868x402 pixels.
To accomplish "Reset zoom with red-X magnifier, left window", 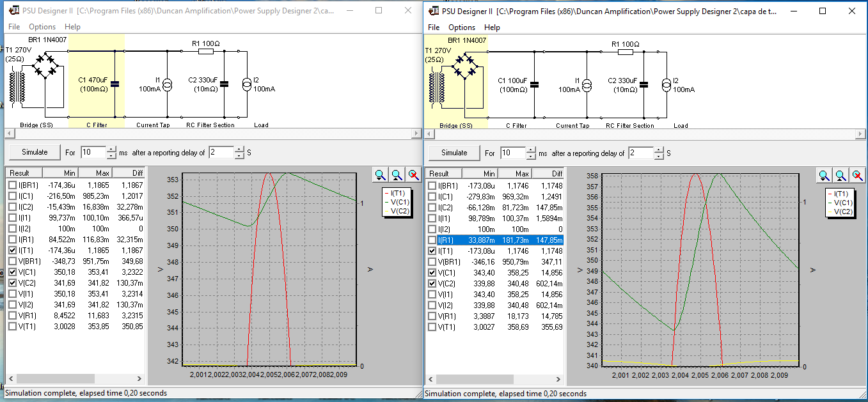I will coord(413,174).
